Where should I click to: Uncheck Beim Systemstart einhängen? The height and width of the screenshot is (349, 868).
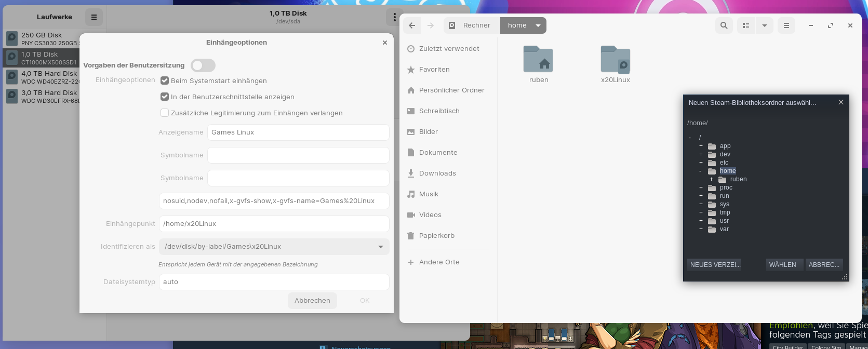pos(165,80)
